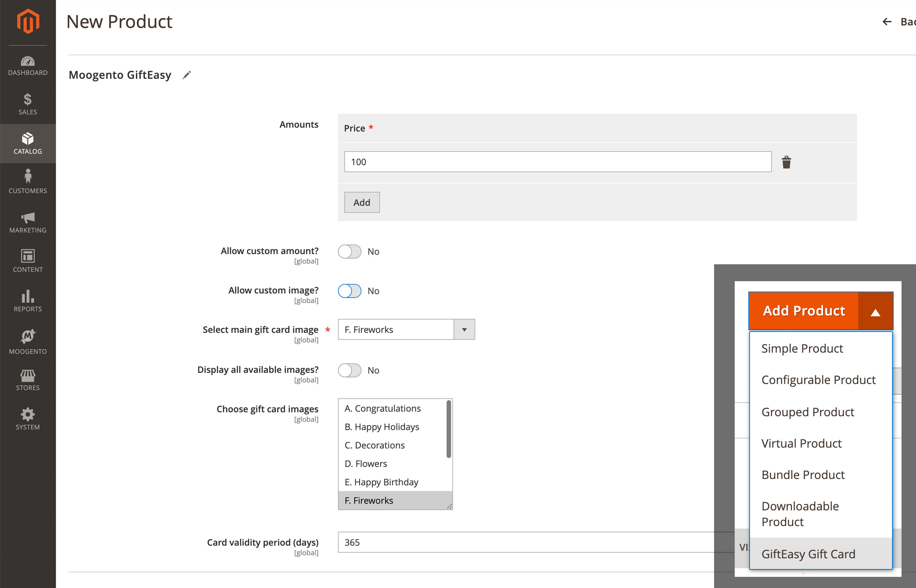Open the main gift card image dropdown

[x=464, y=329]
